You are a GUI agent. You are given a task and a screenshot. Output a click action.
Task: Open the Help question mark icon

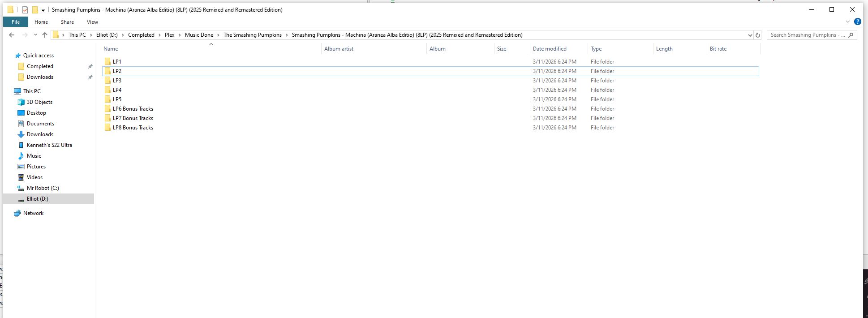click(857, 21)
